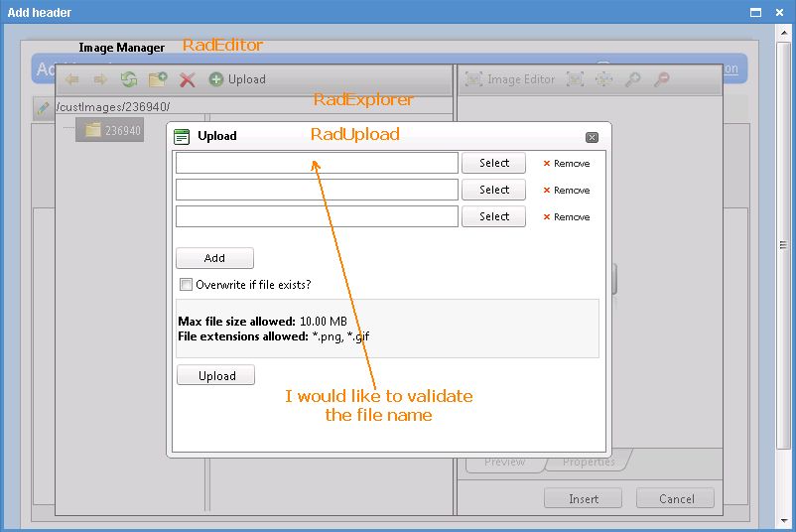
Task: Remove the third file row
Action: pos(567,217)
